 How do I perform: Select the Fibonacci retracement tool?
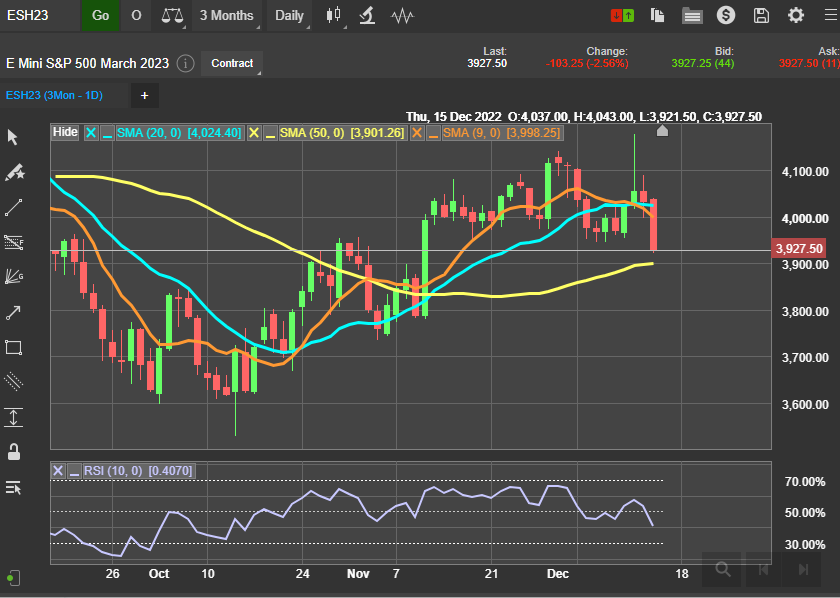13,243
